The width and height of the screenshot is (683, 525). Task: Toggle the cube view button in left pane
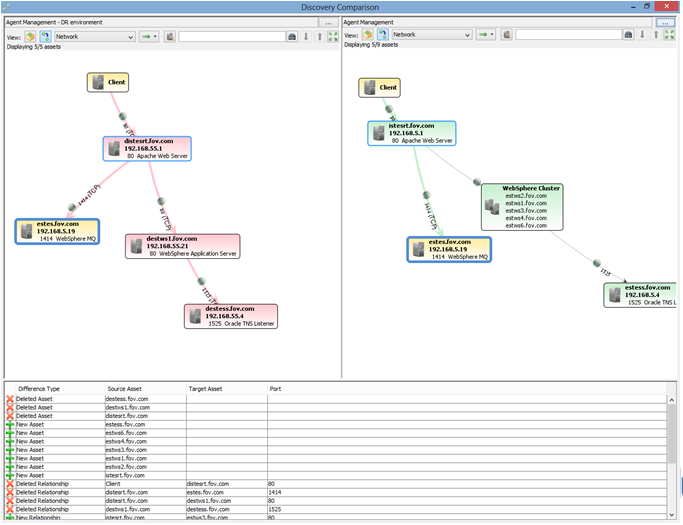(30, 36)
